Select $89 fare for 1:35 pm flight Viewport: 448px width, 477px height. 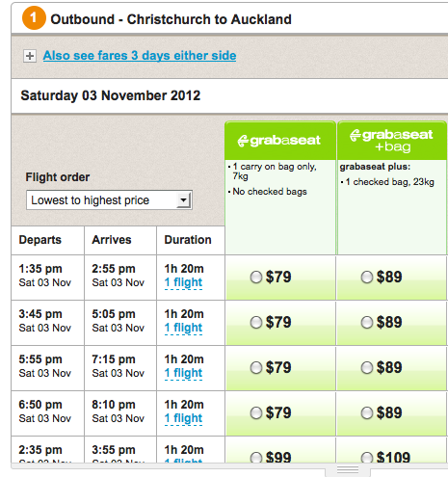(367, 278)
